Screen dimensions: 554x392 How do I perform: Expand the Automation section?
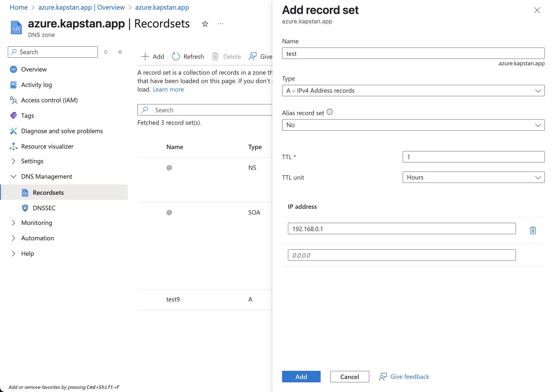[14, 238]
